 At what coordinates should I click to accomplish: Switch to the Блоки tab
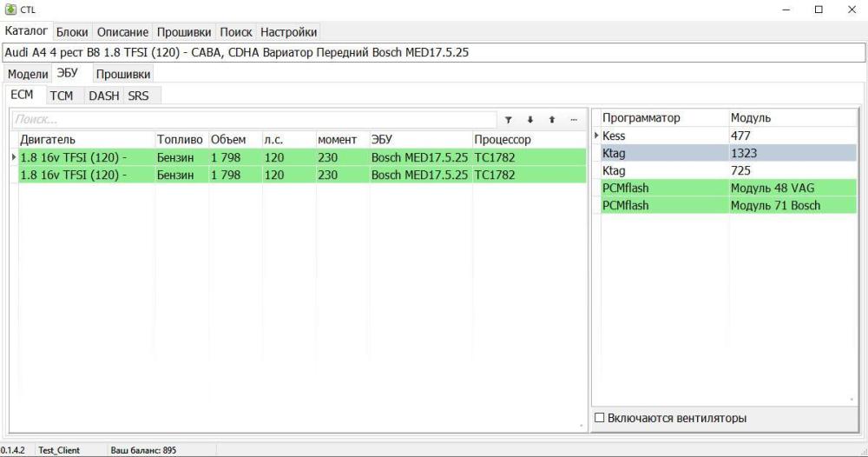point(72,31)
